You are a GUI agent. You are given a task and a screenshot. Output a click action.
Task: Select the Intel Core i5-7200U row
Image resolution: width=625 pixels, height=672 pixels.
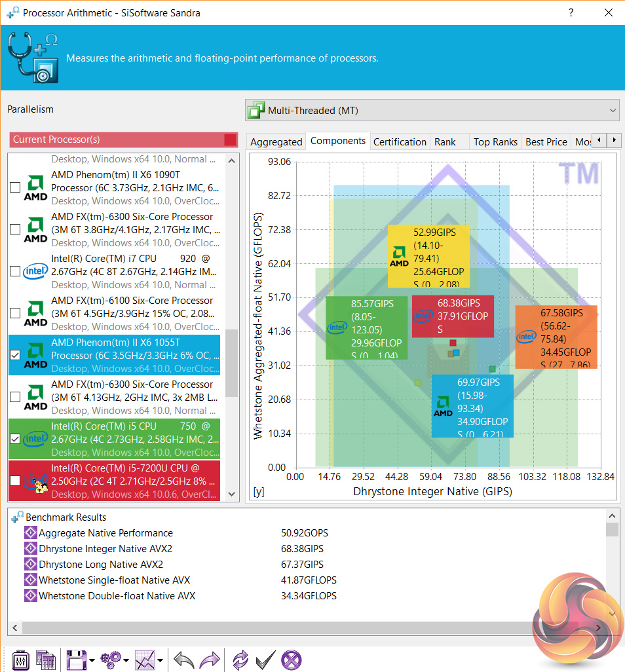tap(115, 481)
